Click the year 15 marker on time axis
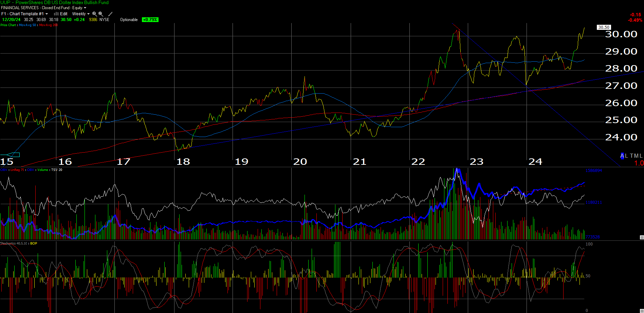 (7, 162)
